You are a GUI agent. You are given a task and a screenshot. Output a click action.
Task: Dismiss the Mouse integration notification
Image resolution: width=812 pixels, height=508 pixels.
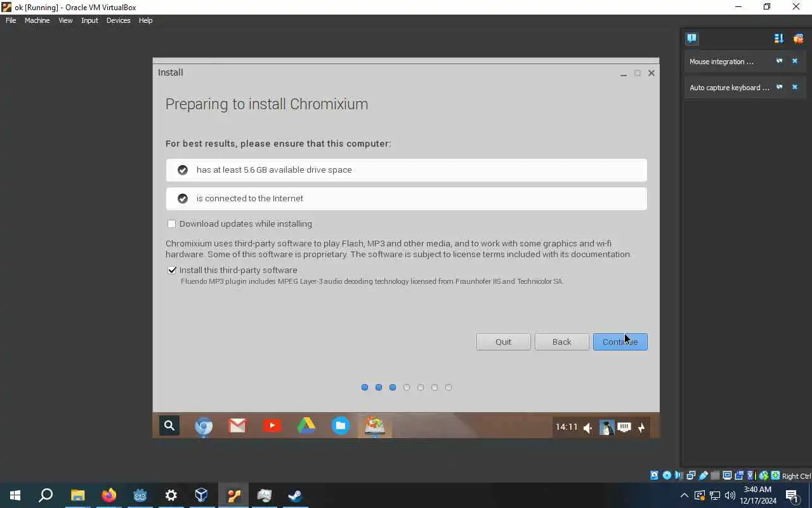pyautogui.click(x=794, y=62)
